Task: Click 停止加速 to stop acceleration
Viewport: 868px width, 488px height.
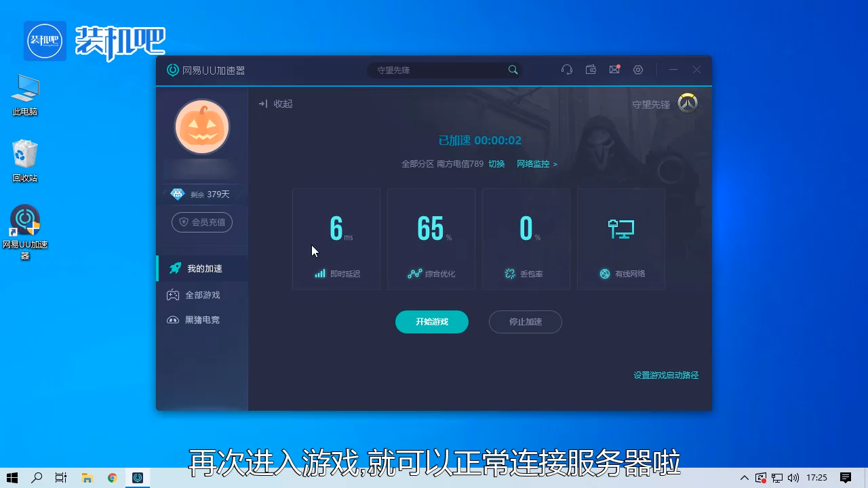Action: coord(525,322)
